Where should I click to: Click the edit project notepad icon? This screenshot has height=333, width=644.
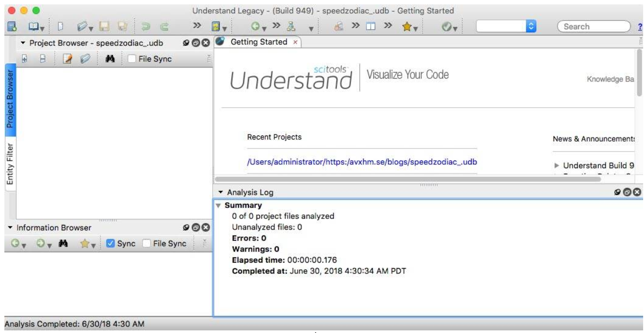(68, 59)
